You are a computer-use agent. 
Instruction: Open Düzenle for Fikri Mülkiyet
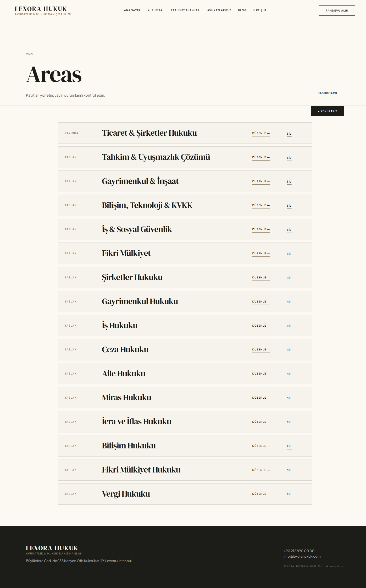(x=261, y=254)
